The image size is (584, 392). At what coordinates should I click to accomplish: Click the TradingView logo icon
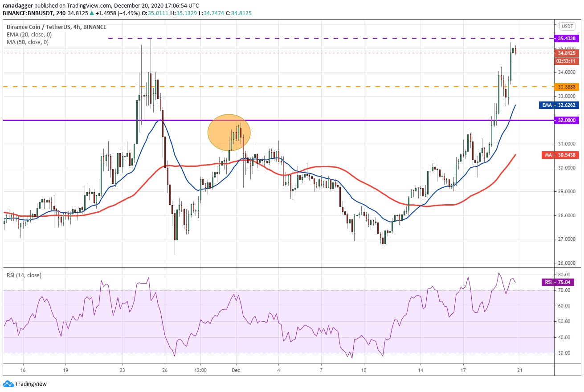(8, 384)
